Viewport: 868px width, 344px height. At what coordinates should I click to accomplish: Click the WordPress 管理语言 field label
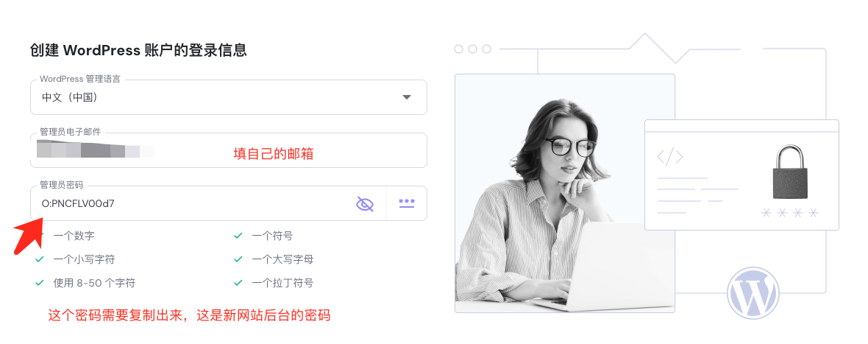(x=79, y=80)
